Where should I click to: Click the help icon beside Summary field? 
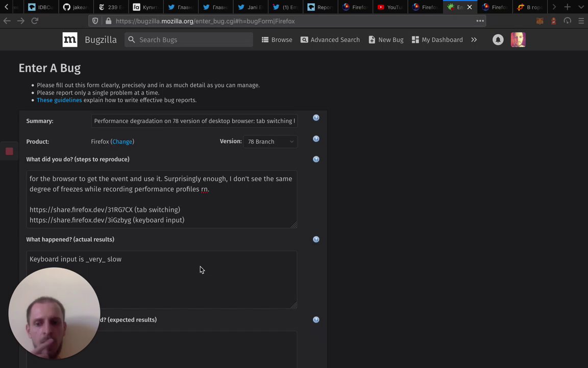[316, 118]
